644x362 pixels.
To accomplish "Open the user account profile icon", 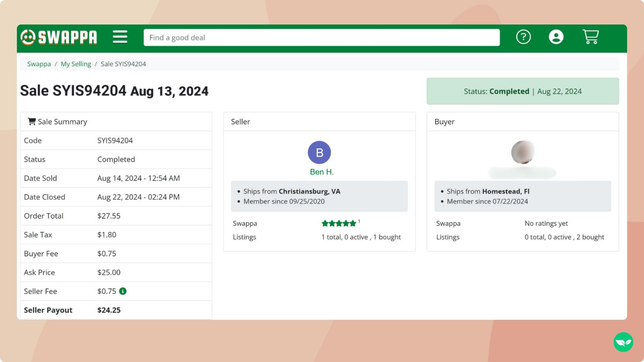I will pos(556,37).
